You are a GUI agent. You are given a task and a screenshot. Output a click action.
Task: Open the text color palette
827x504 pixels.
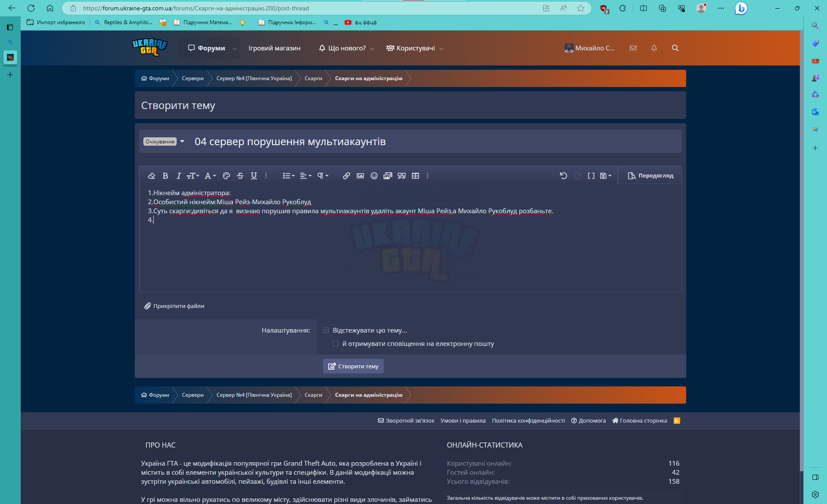pos(226,176)
